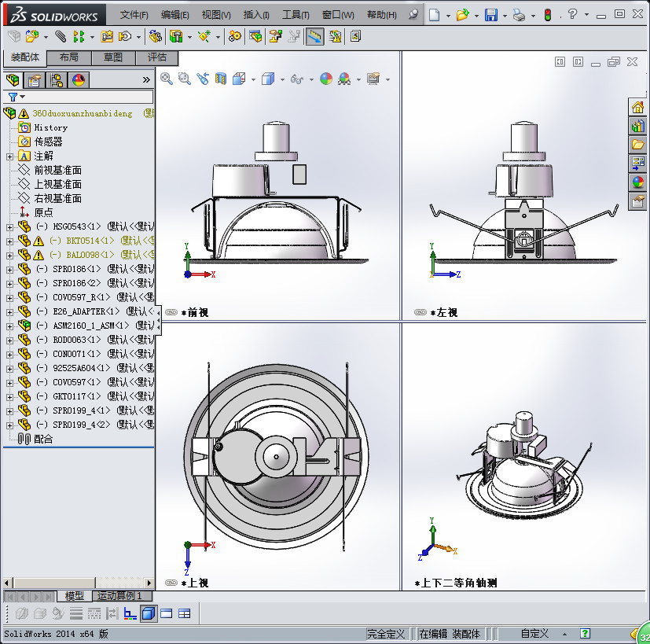
Task: Start New Motion Study gear icon
Action: (x=235, y=36)
